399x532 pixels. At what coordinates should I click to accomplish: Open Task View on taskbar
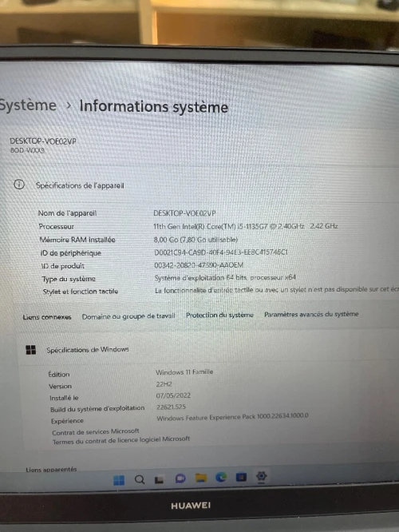159,479
